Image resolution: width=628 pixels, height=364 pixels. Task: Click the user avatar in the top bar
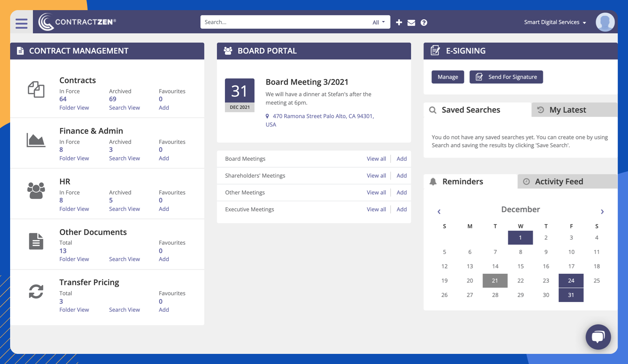point(605,22)
